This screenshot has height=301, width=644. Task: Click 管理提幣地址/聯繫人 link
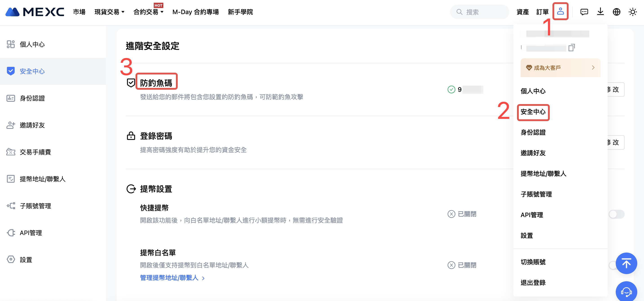click(172, 278)
